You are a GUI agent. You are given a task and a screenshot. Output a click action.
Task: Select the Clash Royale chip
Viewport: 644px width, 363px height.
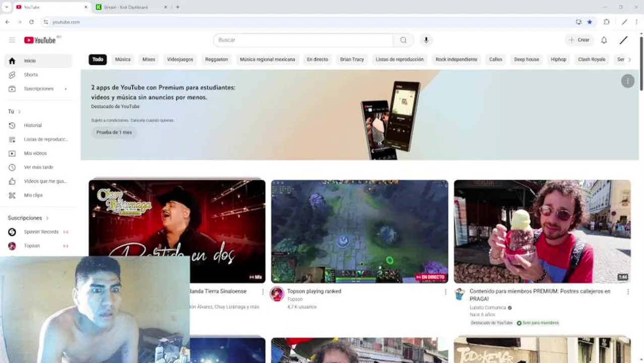(x=592, y=59)
